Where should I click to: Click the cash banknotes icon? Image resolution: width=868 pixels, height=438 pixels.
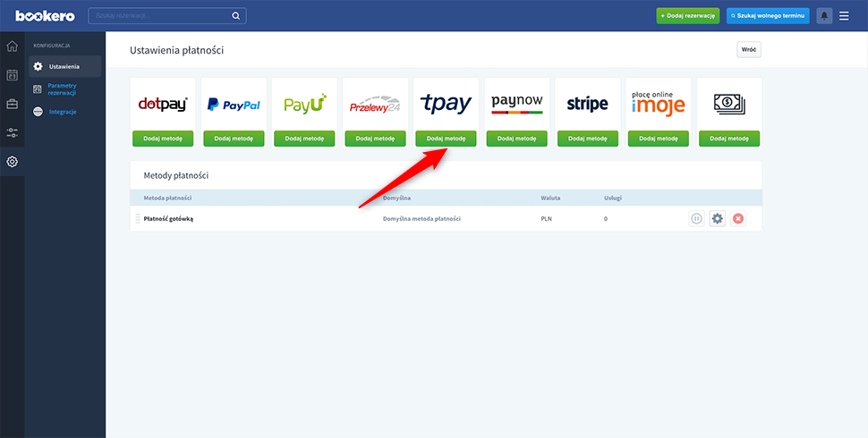(729, 104)
